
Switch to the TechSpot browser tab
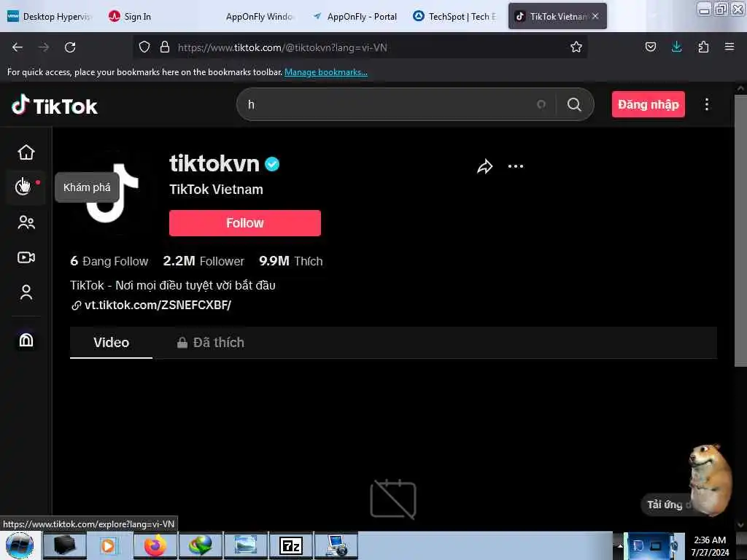(x=455, y=16)
